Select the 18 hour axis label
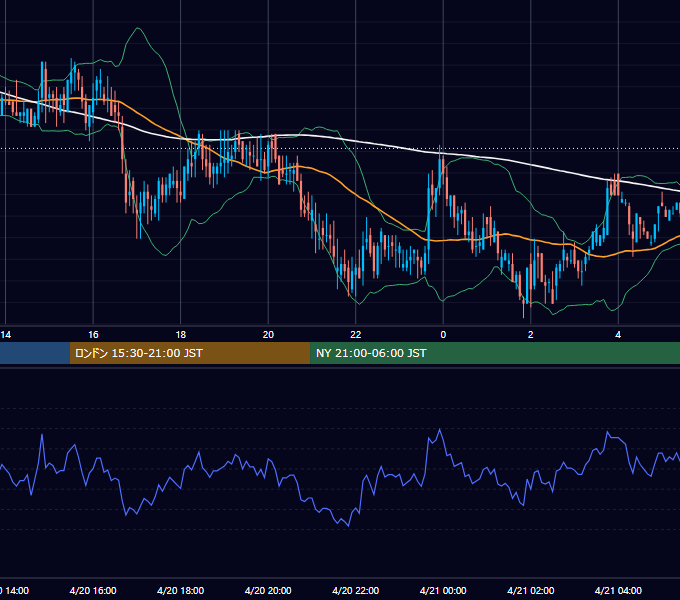680x600 pixels. point(181,335)
